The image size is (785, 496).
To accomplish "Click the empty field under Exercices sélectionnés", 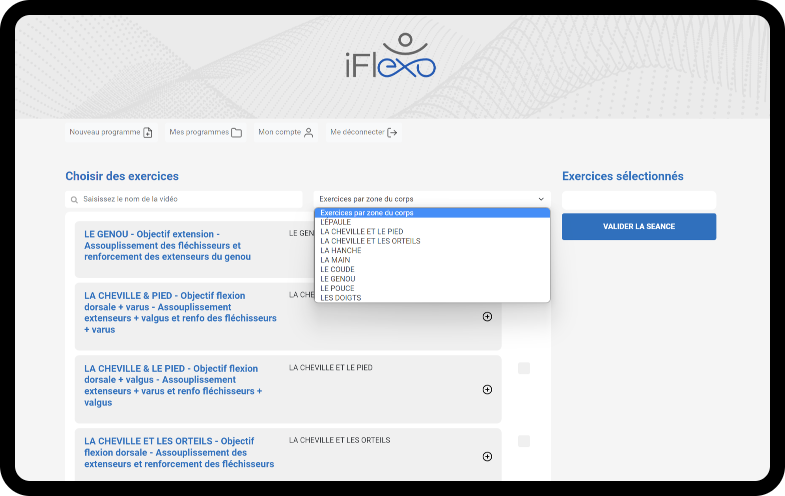I will (638, 200).
